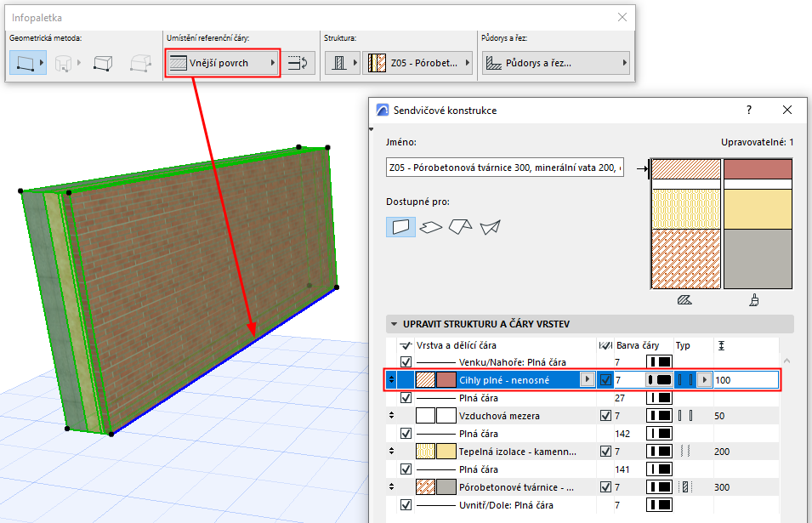Click the scroll up arrow in layer list
This screenshot has height=523, width=812.
(x=786, y=361)
